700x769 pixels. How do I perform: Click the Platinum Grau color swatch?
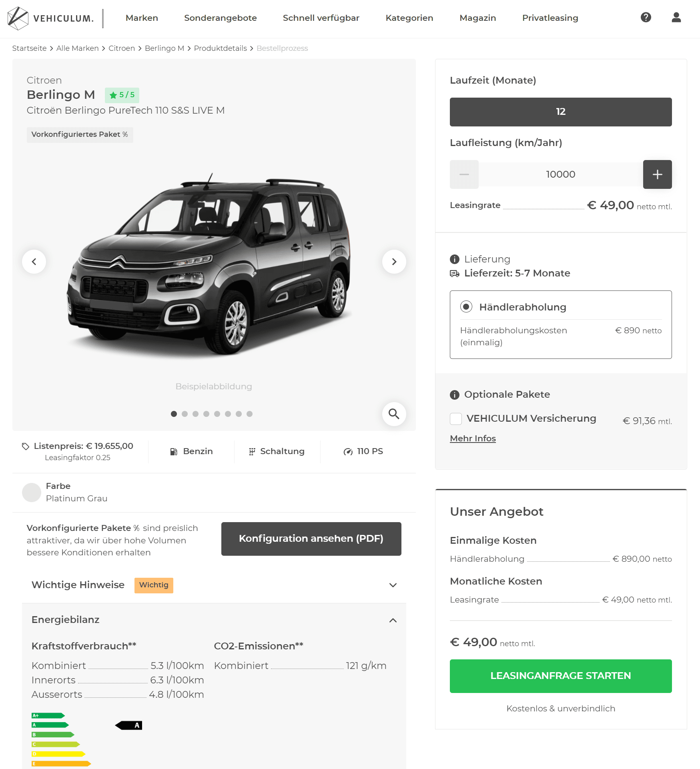[32, 493]
